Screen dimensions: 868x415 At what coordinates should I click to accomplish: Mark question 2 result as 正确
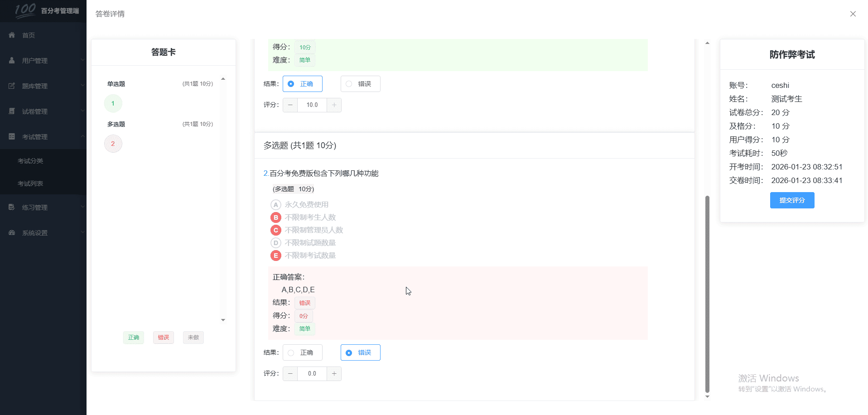click(x=302, y=352)
